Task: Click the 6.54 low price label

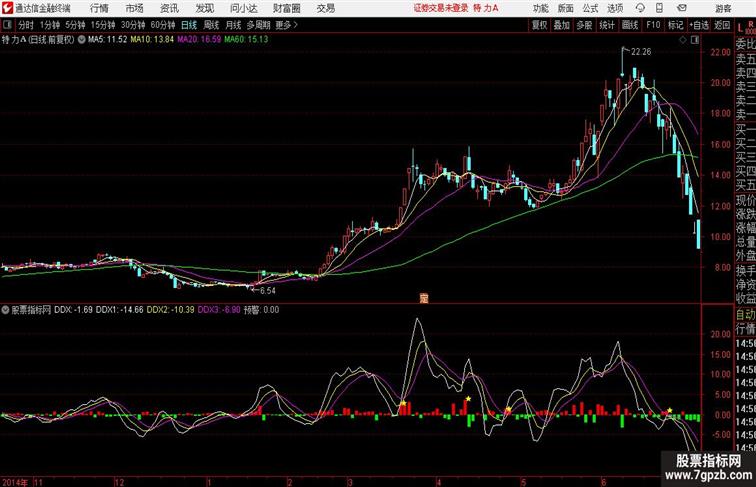Action: pyautogui.click(x=268, y=291)
